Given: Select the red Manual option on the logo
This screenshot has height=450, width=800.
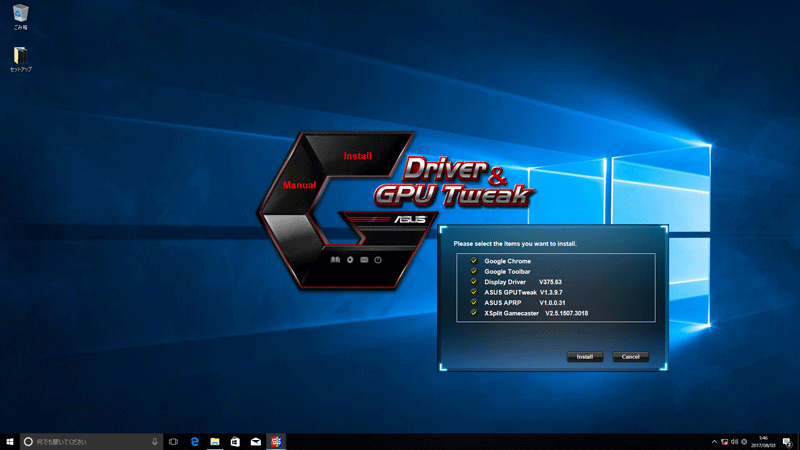Looking at the screenshot, I should pyautogui.click(x=299, y=185).
